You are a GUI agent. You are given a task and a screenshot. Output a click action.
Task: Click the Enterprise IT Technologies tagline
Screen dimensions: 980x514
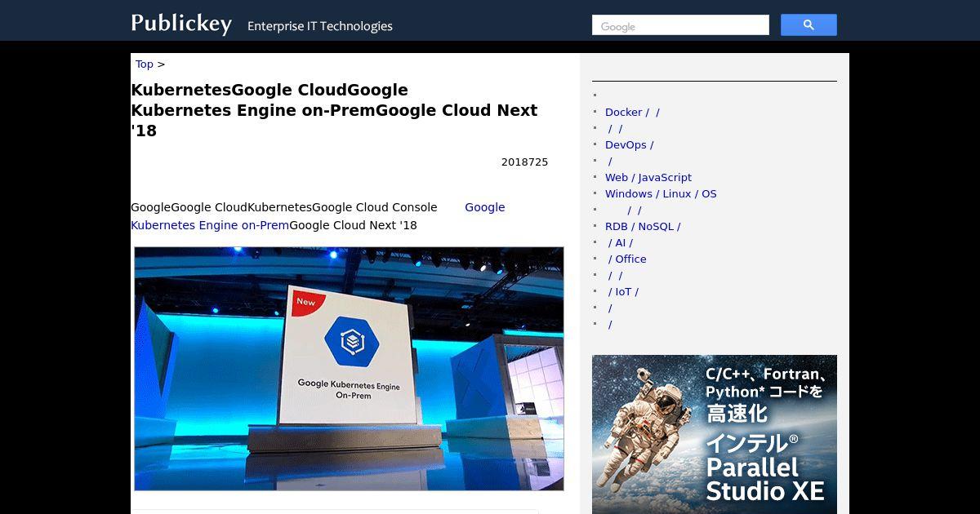pos(320,26)
